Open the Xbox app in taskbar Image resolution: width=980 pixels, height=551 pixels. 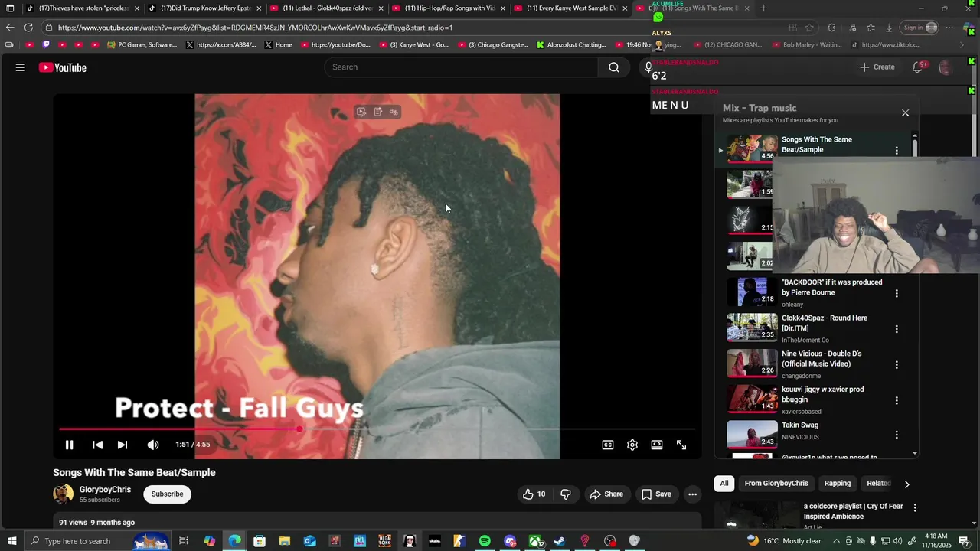(x=535, y=541)
